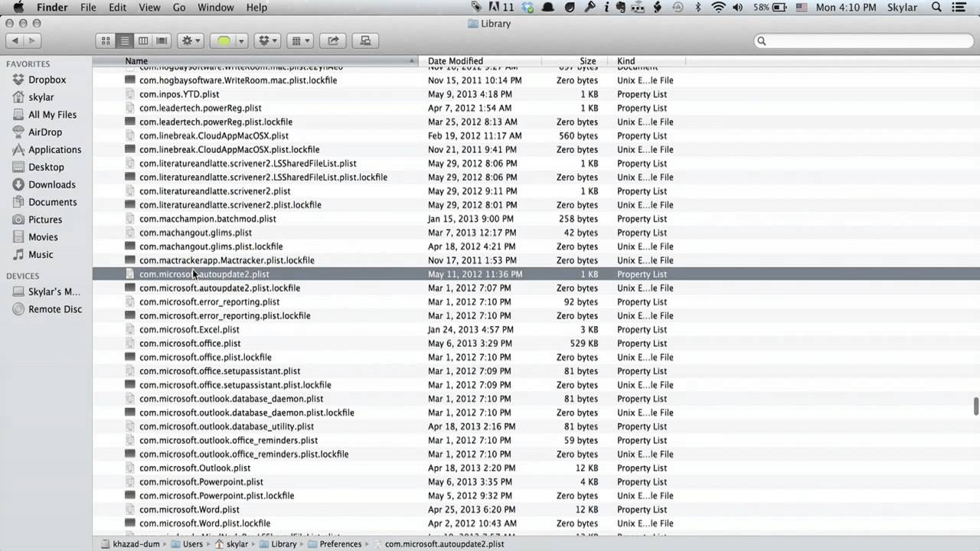Click Spotlight search icon in menu bar

(x=936, y=8)
